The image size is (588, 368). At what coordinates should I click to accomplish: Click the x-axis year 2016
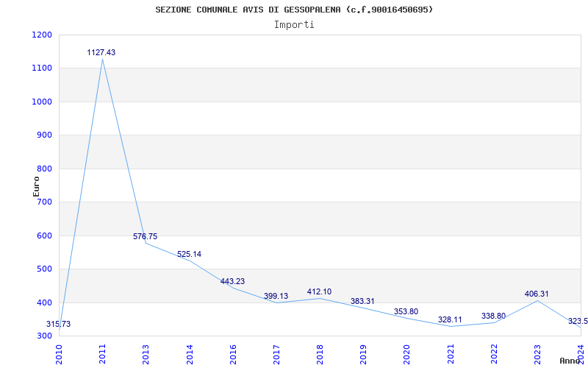click(233, 354)
